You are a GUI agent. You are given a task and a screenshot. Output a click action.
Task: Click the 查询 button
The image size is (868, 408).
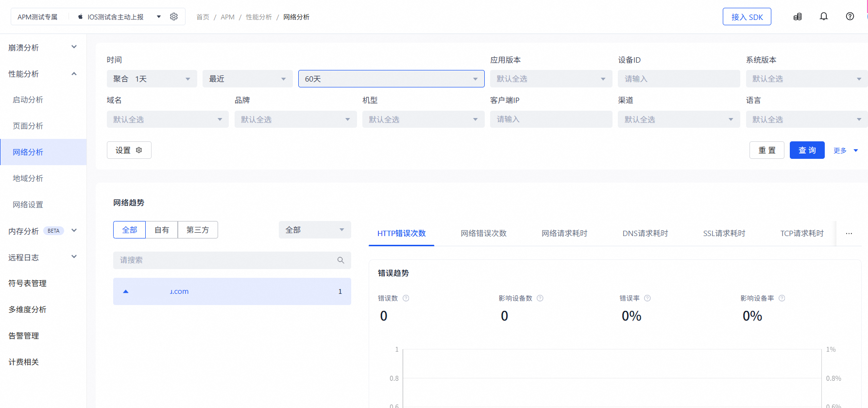807,150
